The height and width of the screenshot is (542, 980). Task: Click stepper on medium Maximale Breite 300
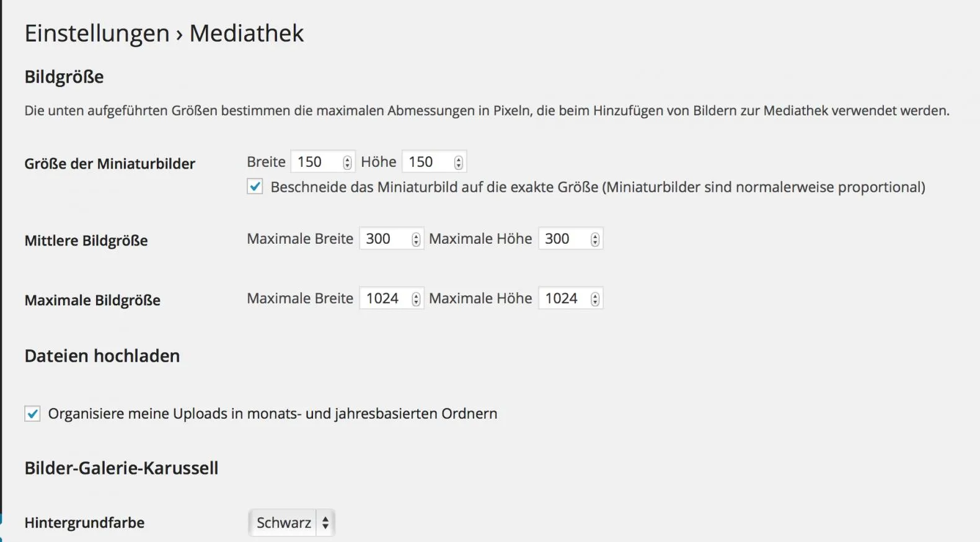pos(416,239)
